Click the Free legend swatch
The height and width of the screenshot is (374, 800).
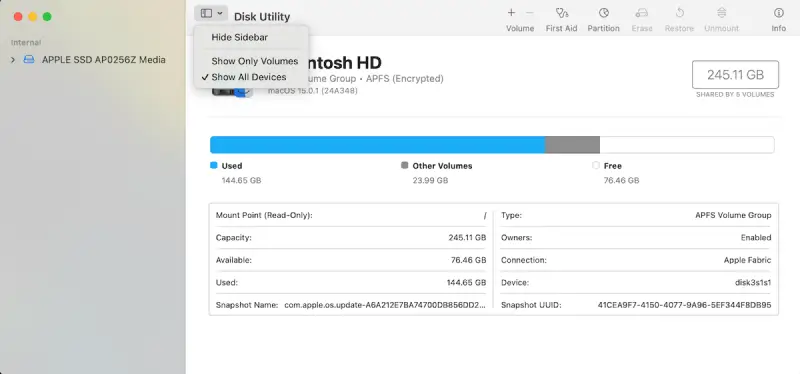tap(596, 165)
